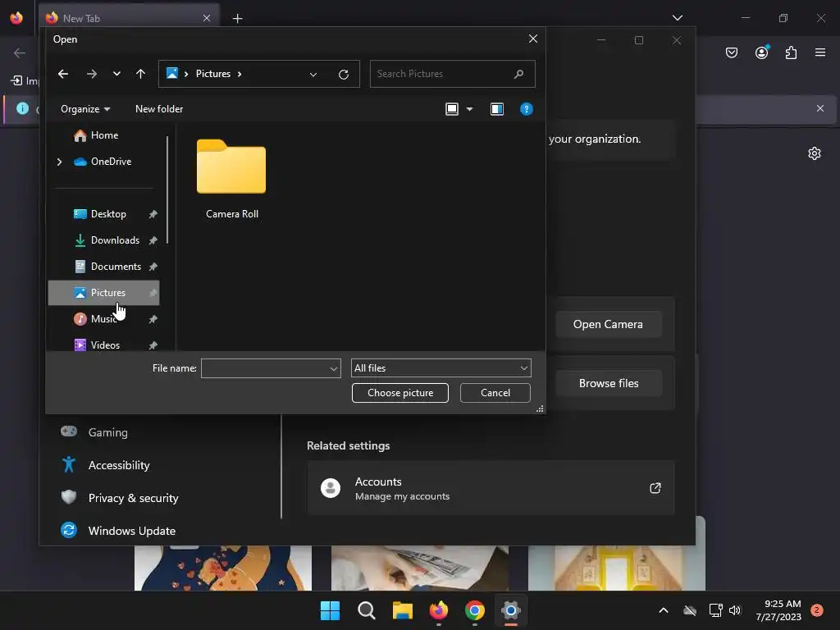Save to Pocket icon in Firefox

732,52
